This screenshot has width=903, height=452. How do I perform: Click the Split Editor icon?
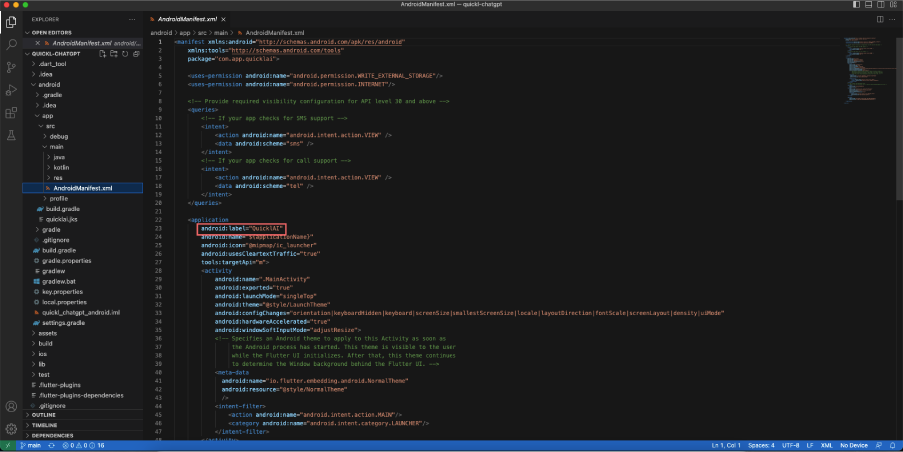tap(880, 19)
